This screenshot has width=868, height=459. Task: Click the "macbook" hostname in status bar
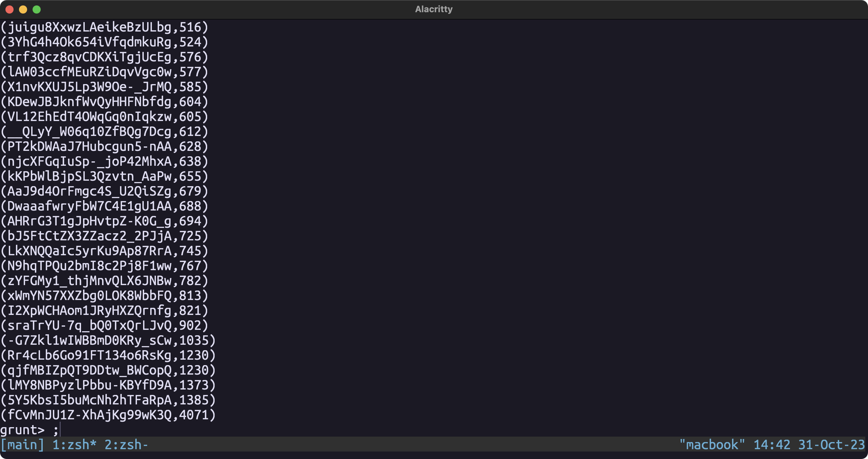pyautogui.click(x=712, y=444)
